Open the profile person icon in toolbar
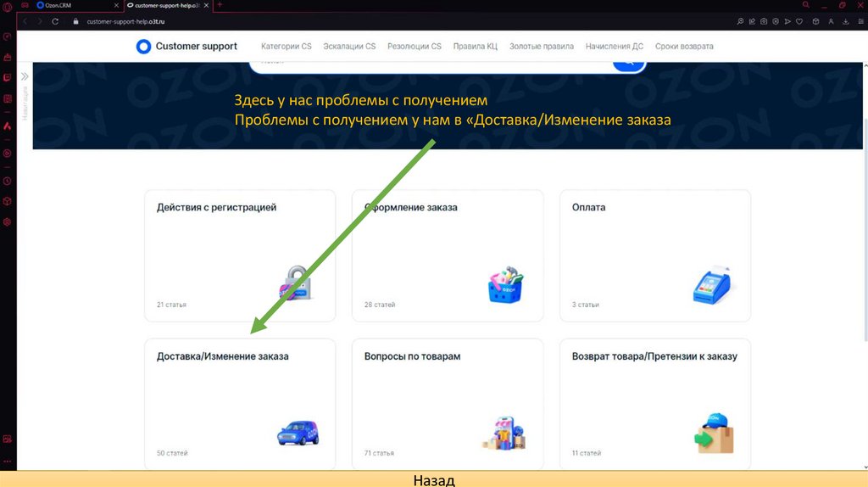This screenshot has width=868, height=487. [x=831, y=21]
